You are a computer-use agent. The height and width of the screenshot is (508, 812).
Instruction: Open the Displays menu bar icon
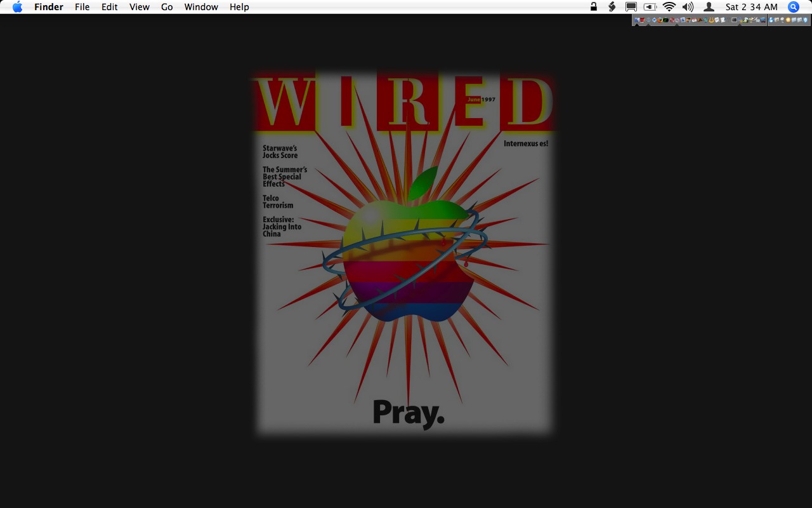631,7
